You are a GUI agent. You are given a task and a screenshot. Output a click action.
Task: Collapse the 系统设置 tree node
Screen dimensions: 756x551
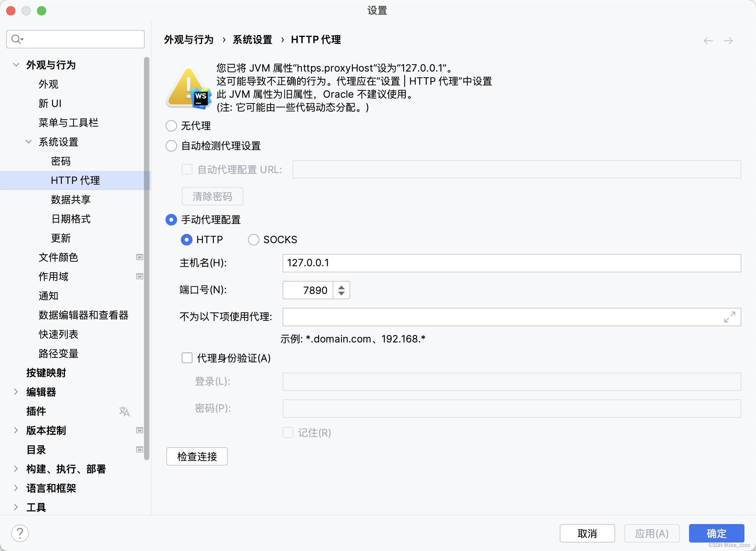point(28,142)
